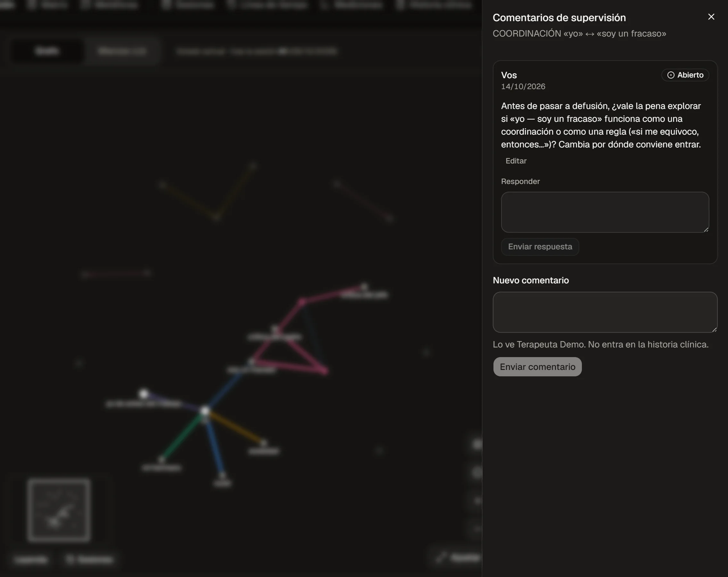
Task: Close the Comentarios de supervisión panel
Action: point(711,17)
